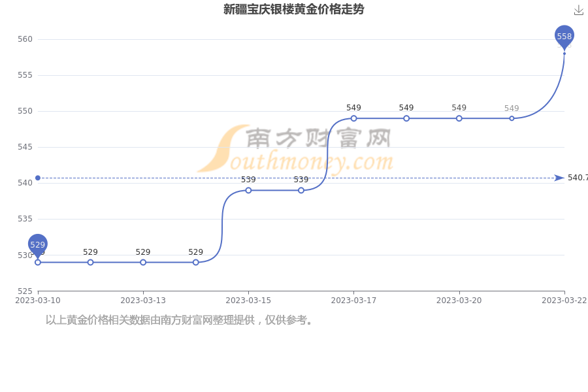This screenshot has width=588, height=392.
Task: Select the 539 data point at 2023-03-15
Action: point(248,190)
